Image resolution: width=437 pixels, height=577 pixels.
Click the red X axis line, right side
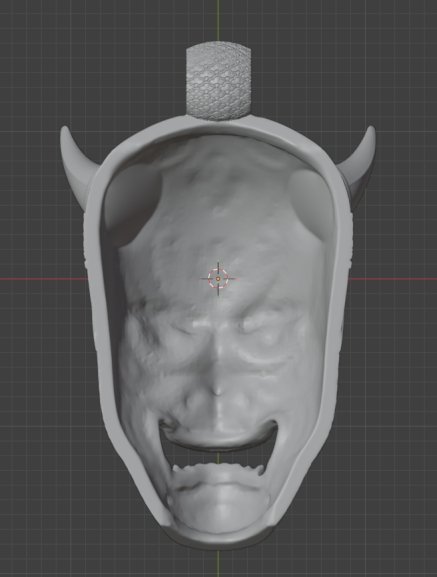[393, 279]
